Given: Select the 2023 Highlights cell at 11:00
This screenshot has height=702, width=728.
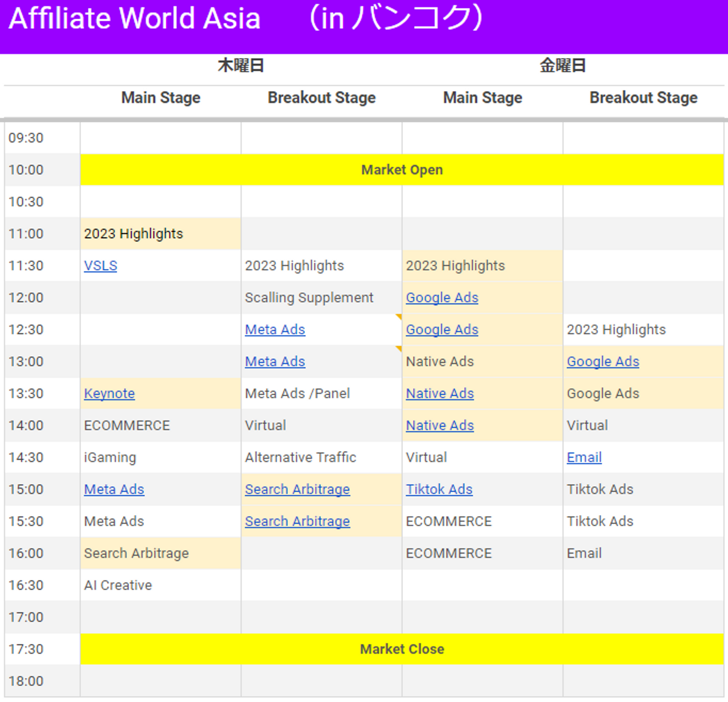Looking at the screenshot, I should (133, 233).
